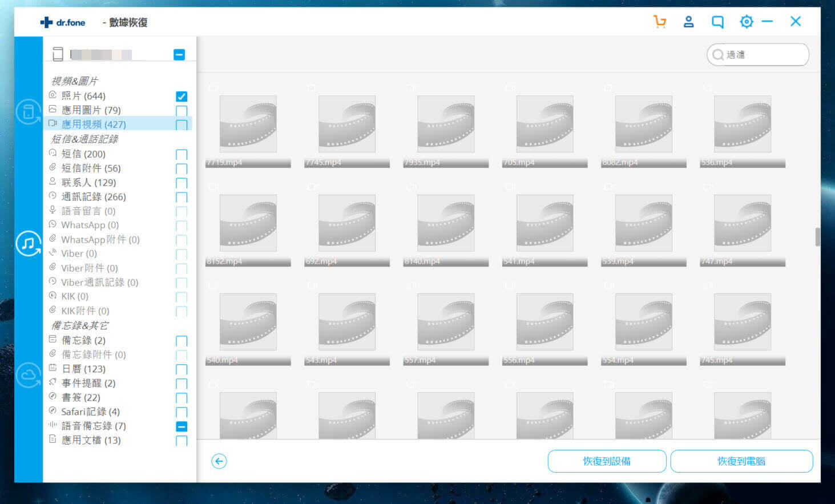Click the back arrow button
The image size is (835, 504).
[x=219, y=461]
